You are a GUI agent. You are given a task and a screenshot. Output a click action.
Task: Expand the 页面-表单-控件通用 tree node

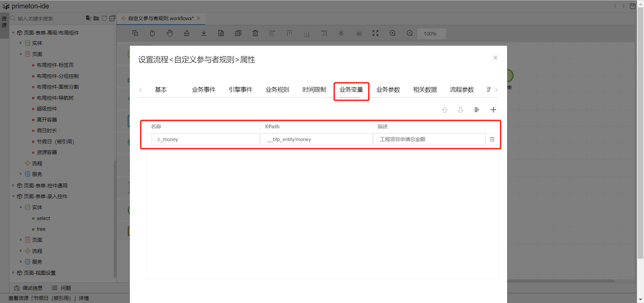(13, 185)
